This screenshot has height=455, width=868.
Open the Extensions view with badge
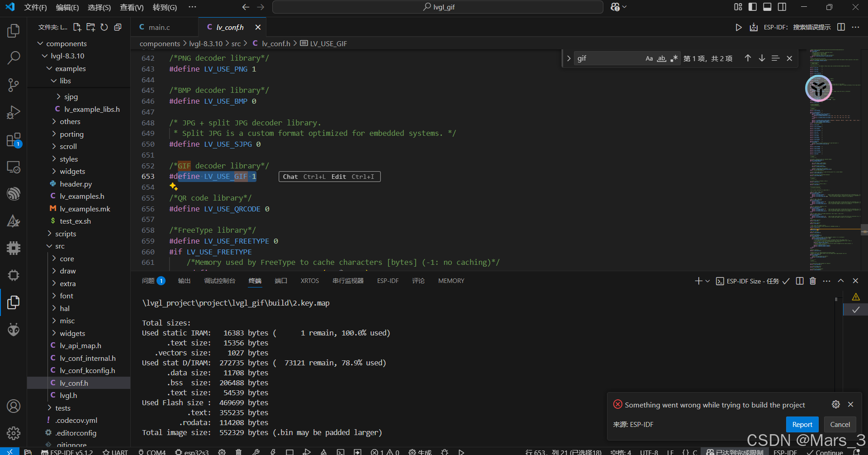click(14, 140)
